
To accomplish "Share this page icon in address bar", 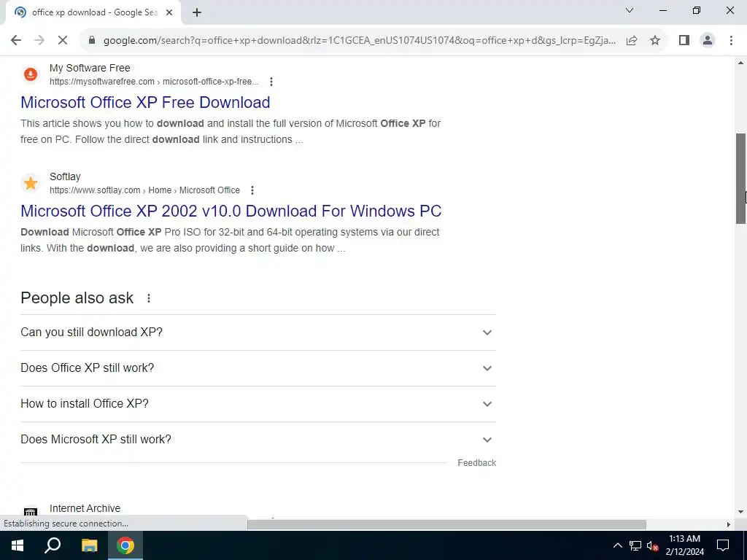I will click(x=632, y=40).
